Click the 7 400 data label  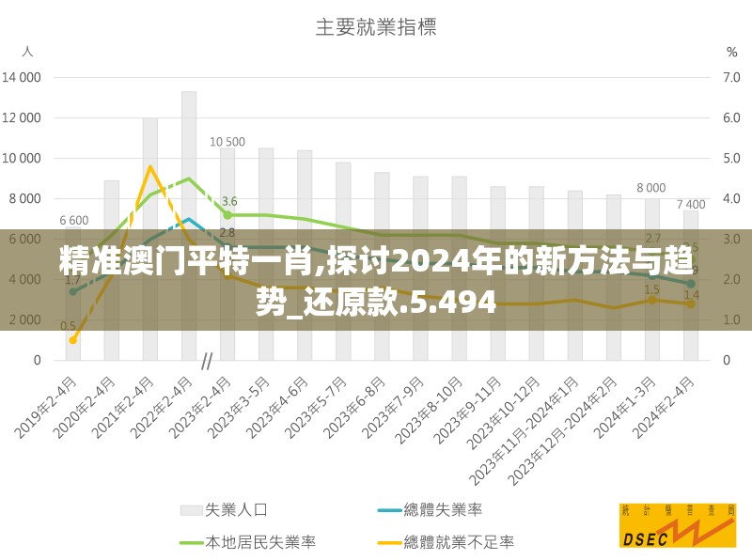point(691,205)
